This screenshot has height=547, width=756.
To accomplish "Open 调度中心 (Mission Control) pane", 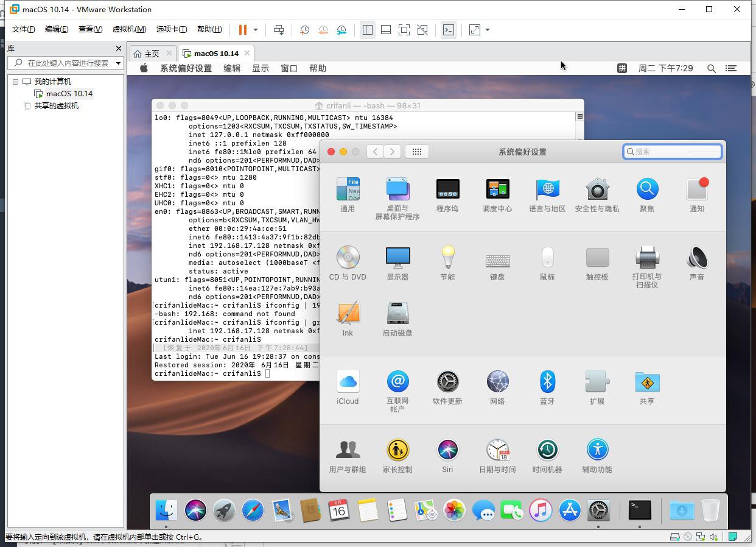I will [x=497, y=195].
